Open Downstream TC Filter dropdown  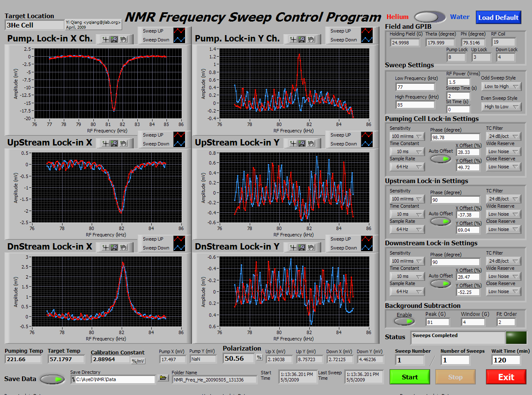[x=504, y=261]
